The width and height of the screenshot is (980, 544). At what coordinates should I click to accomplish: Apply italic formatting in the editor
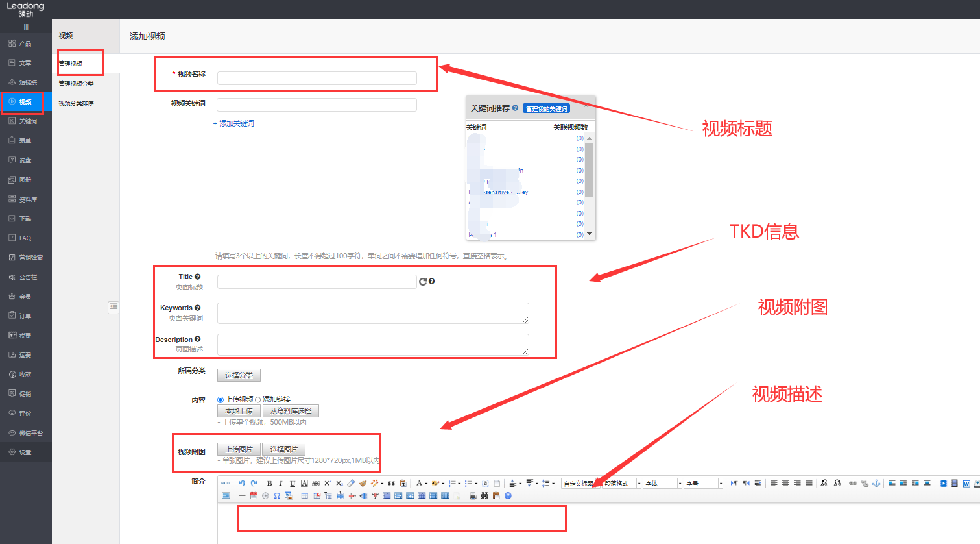tap(281, 484)
